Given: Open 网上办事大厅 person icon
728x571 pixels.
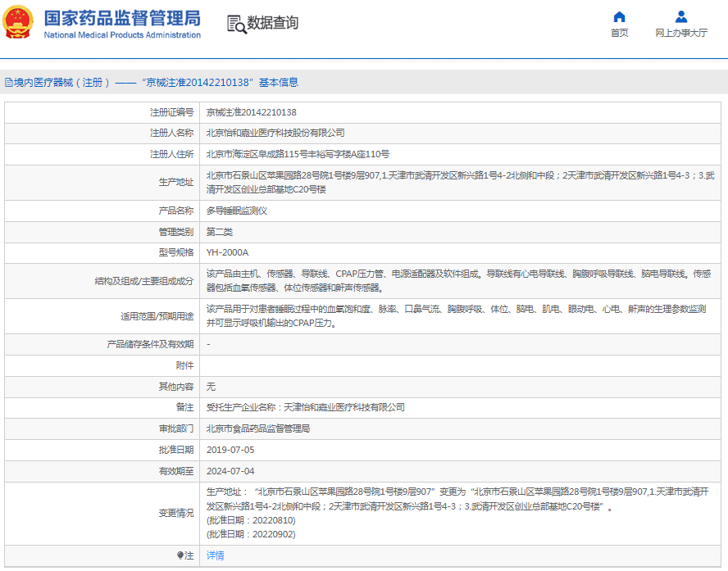Looking at the screenshot, I should point(680,16).
